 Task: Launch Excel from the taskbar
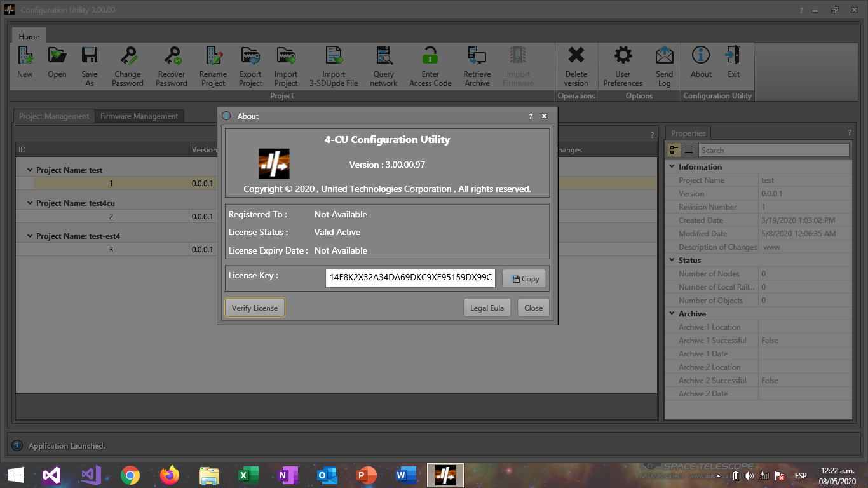click(248, 475)
